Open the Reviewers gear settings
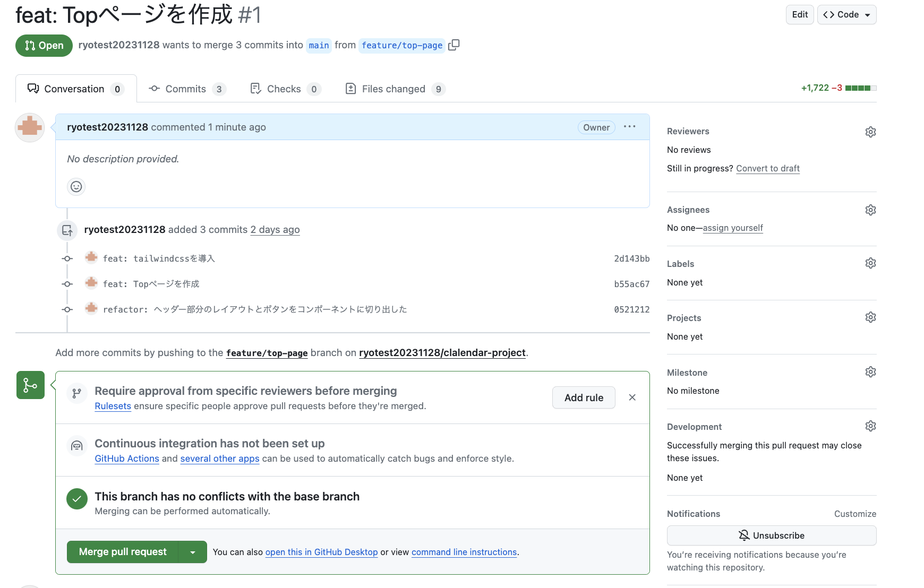The image size is (924, 588). pyautogui.click(x=870, y=132)
